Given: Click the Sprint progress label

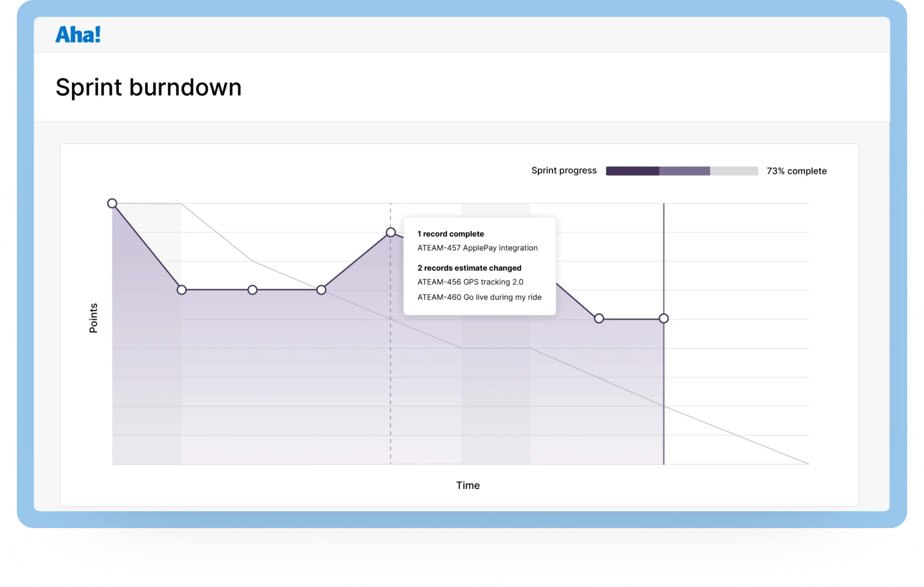Looking at the screenshot, I should (x=564, y=170).
